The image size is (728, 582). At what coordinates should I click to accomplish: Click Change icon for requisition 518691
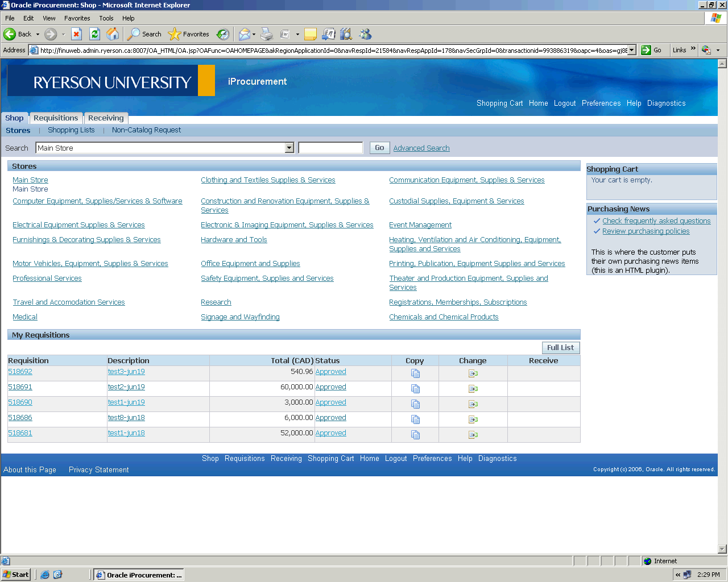point(473,389)
